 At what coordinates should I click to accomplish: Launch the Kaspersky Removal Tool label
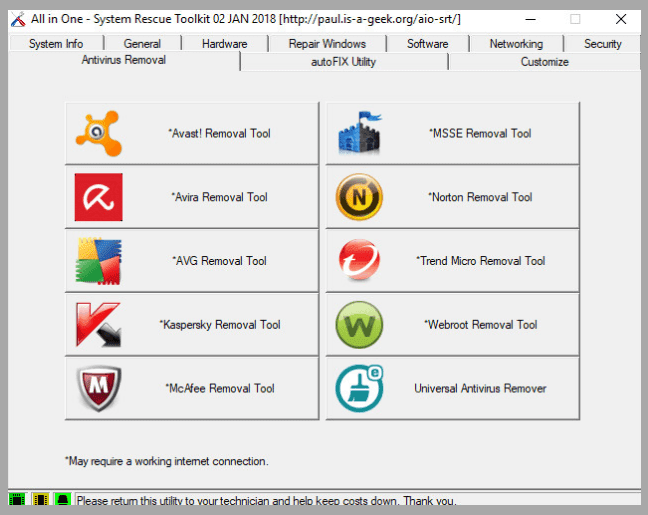220,324
